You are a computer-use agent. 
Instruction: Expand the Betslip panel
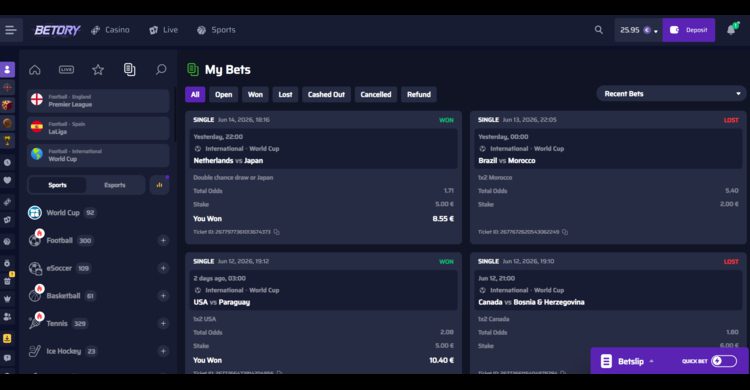(x=630, y=361)
